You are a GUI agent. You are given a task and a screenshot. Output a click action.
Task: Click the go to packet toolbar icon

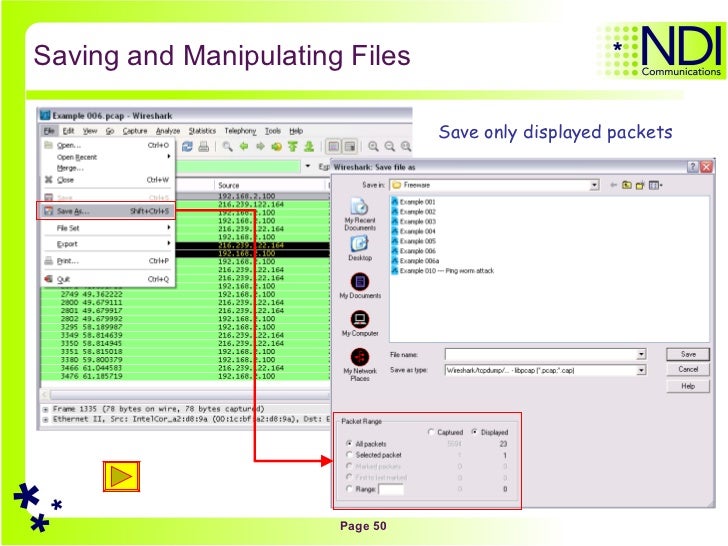(x=276, y=147)
